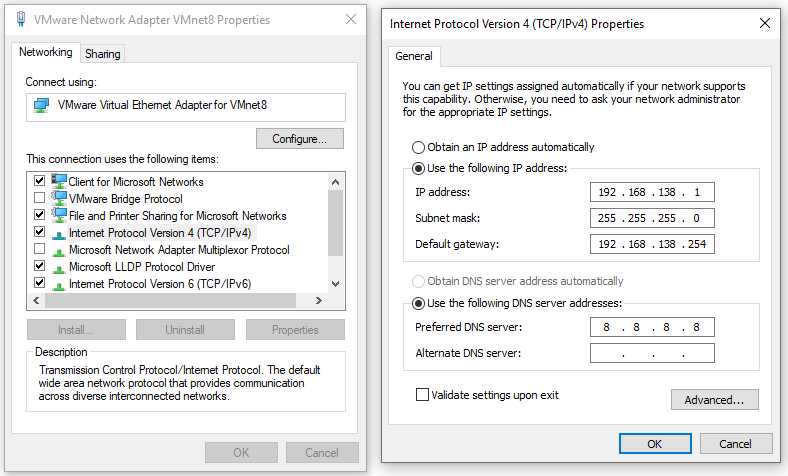The width and height of the screenshot is (788, 476).
Task: Select the General tab
Action: (x=414, y=56)
